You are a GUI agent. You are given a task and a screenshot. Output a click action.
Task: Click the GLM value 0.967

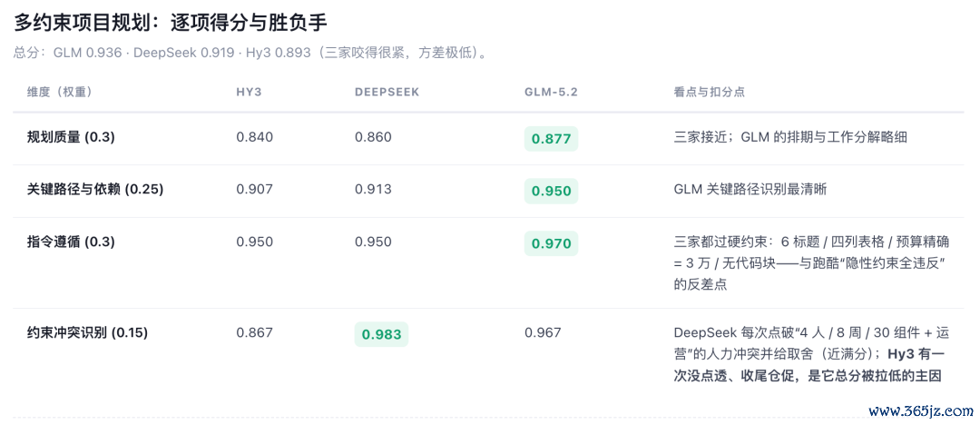[544, 333]
